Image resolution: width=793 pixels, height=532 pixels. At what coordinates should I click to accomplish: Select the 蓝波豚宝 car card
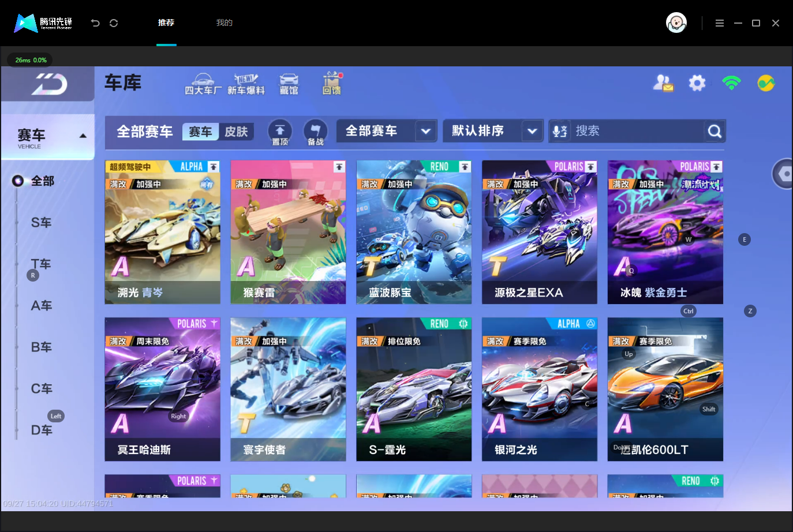[x=414, y=232]
